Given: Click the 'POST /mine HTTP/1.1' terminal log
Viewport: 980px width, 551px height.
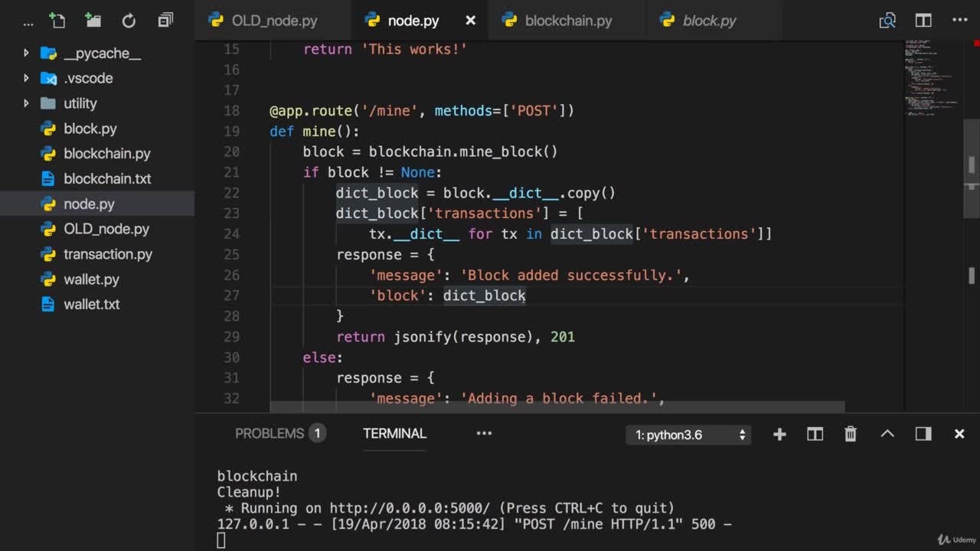Looking at the screenshot, I should coord(602,524).
